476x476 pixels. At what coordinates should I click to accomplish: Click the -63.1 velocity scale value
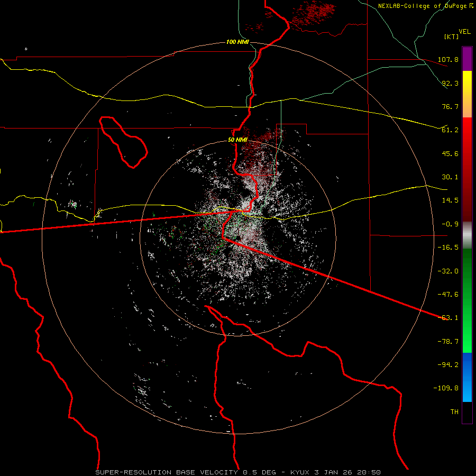pyautogui.click(x=448, y=318)
